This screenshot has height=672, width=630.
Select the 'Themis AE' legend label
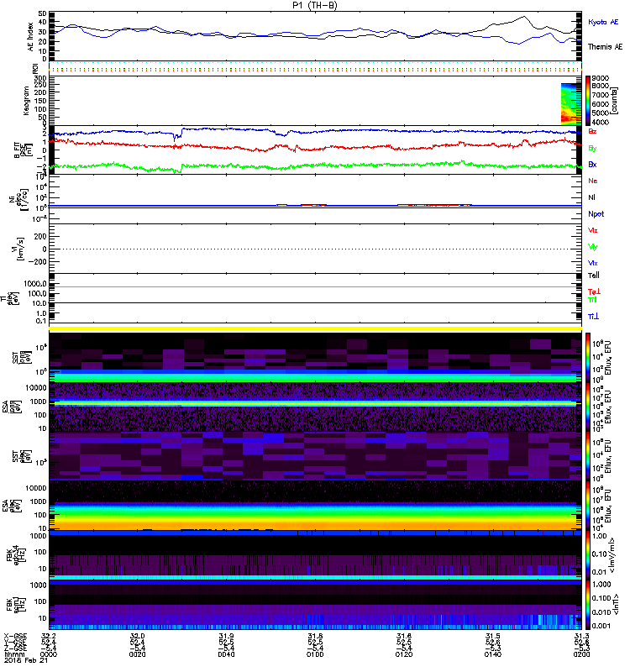[605, 47]
